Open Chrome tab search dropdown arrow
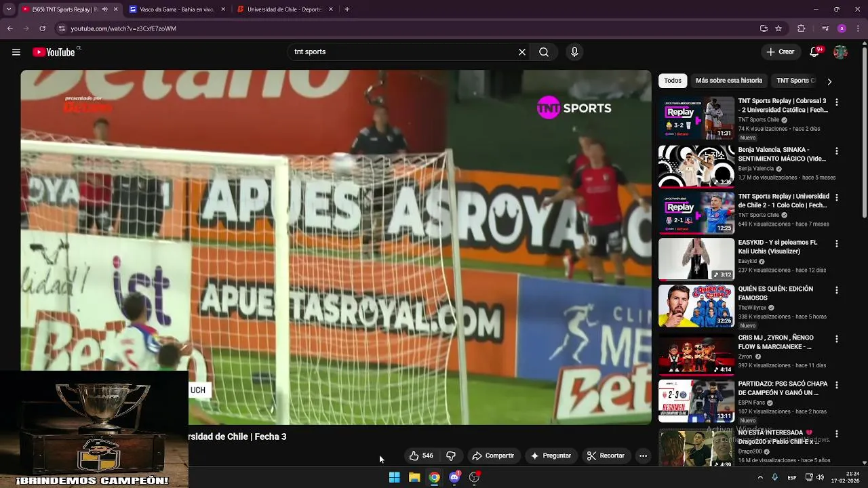 pos(8,9)
